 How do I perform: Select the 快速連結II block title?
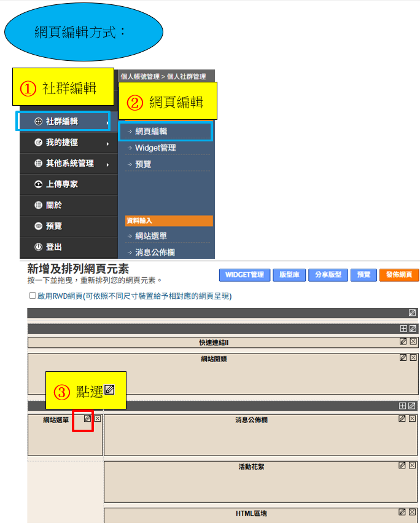[214, 343]
